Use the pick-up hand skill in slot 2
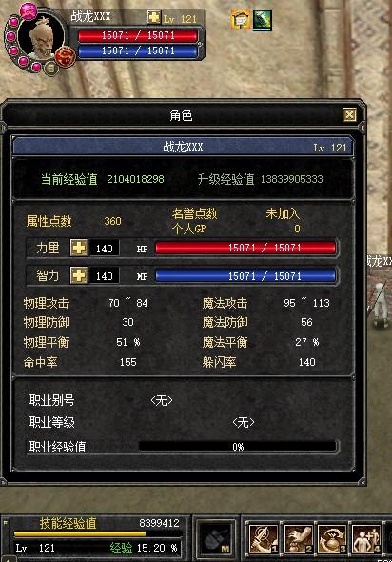The image size is (392, 562). click(298, 538)
